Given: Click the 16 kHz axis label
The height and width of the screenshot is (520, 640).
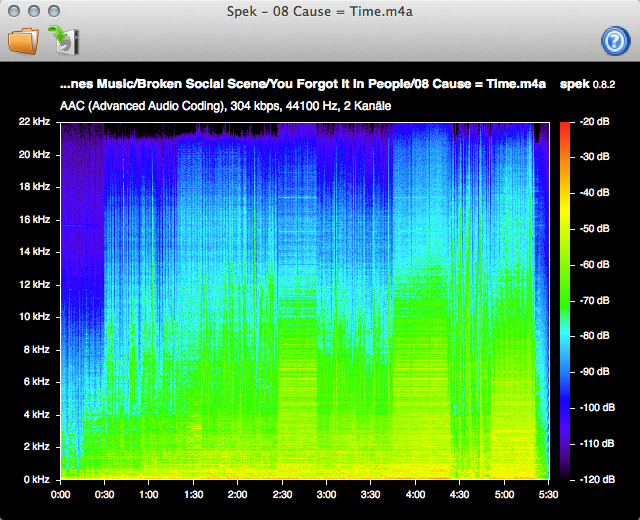Looking at the screenshot, I should [x=35, y=220].
